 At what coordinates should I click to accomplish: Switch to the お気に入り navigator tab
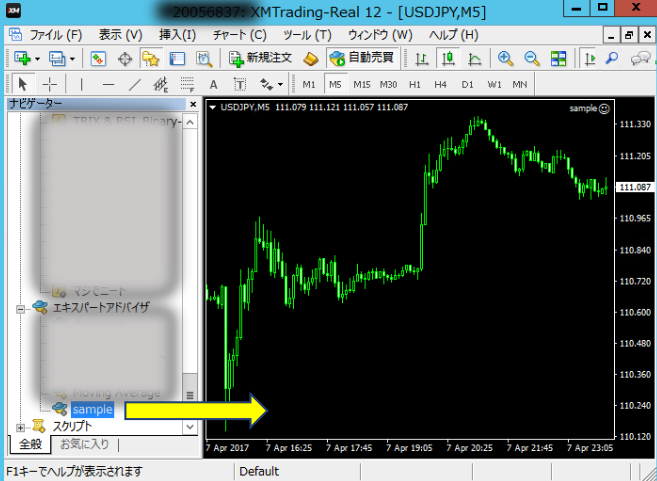(x=85, y=444)
